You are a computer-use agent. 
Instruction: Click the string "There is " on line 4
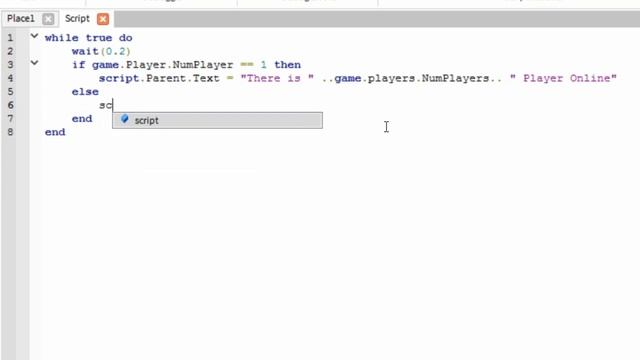pyautogui.click(x=278, y=78)
